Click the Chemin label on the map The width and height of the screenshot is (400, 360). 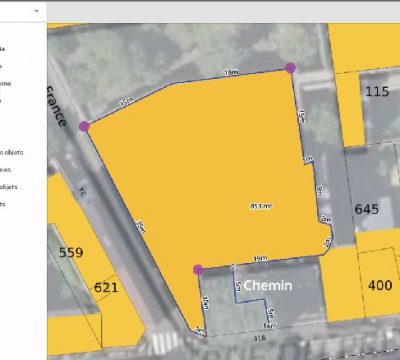click(x=268, y=285)
